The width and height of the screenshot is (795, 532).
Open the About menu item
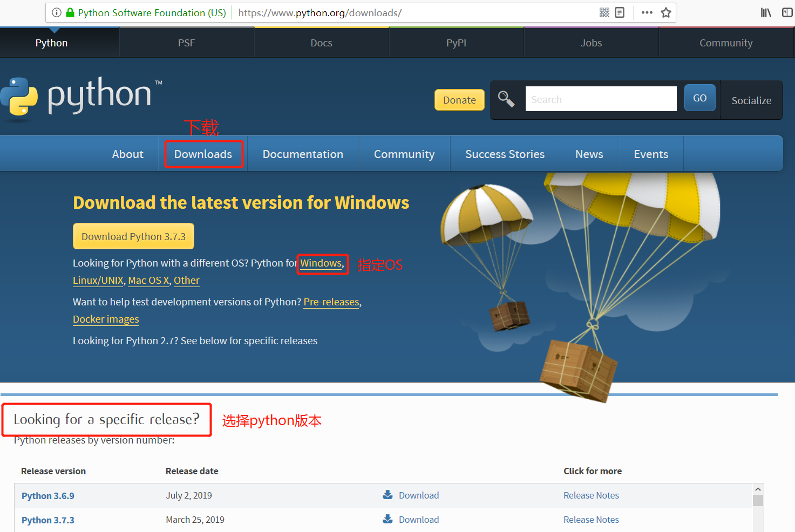128,154
